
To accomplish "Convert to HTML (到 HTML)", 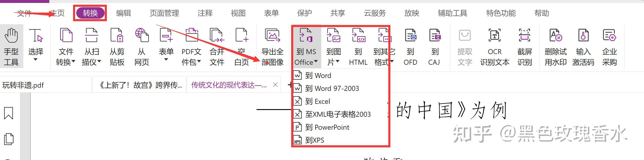I will pos(358,46).
